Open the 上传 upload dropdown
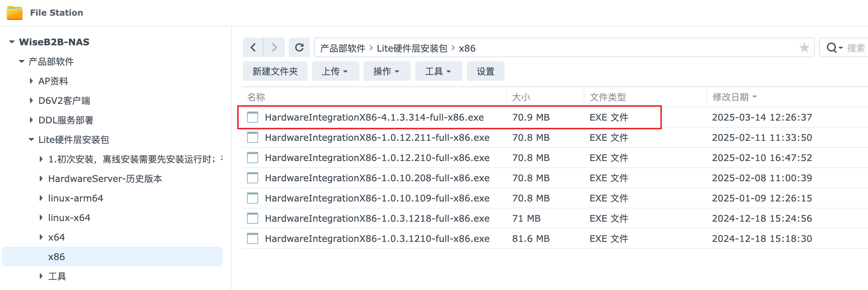Image resolution: width=868 pixels, height=290 pixels. click(335, 71)
